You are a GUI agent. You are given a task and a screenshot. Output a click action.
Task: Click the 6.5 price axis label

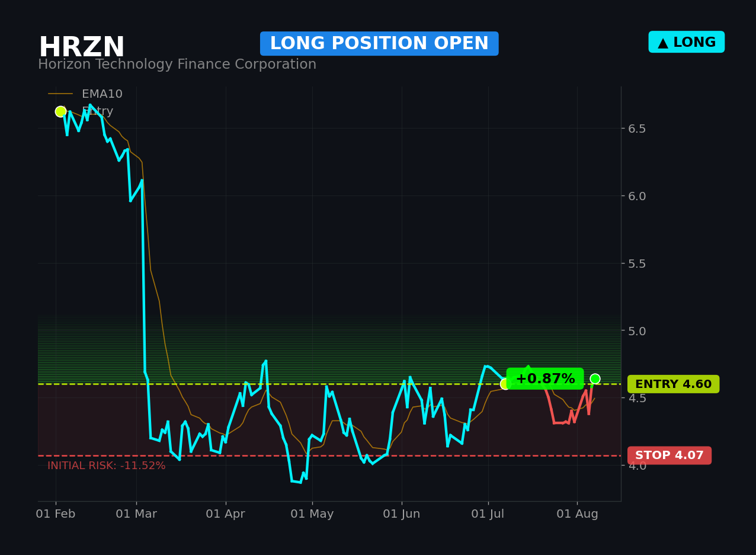(637, 129)
